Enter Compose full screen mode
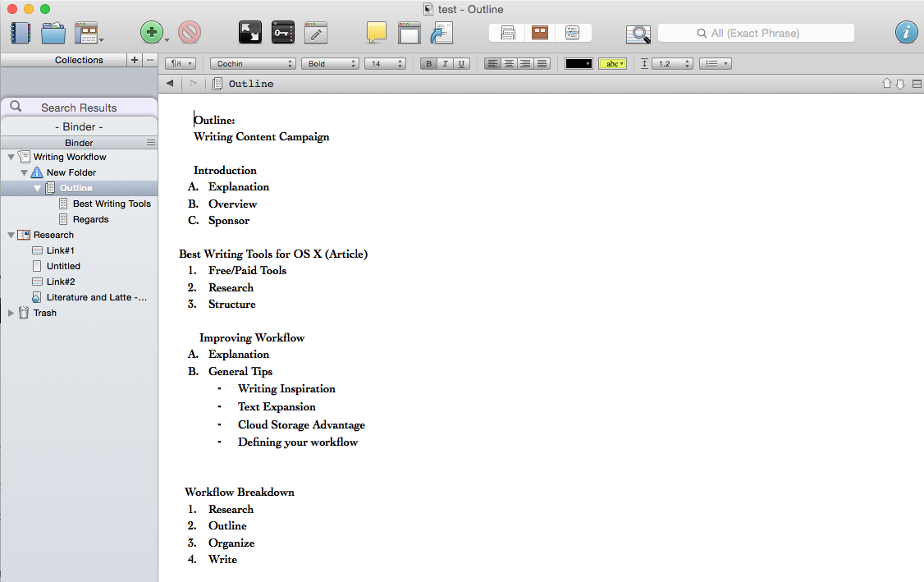The height and width of the screenshot is (582, 924). (249, 33)
